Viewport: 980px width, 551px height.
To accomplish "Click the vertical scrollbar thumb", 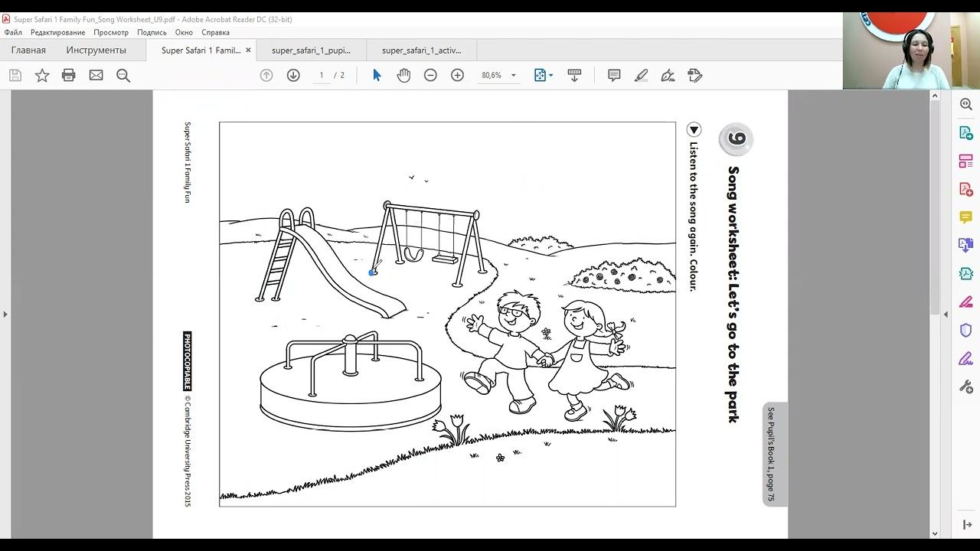I will coord(935,207).
